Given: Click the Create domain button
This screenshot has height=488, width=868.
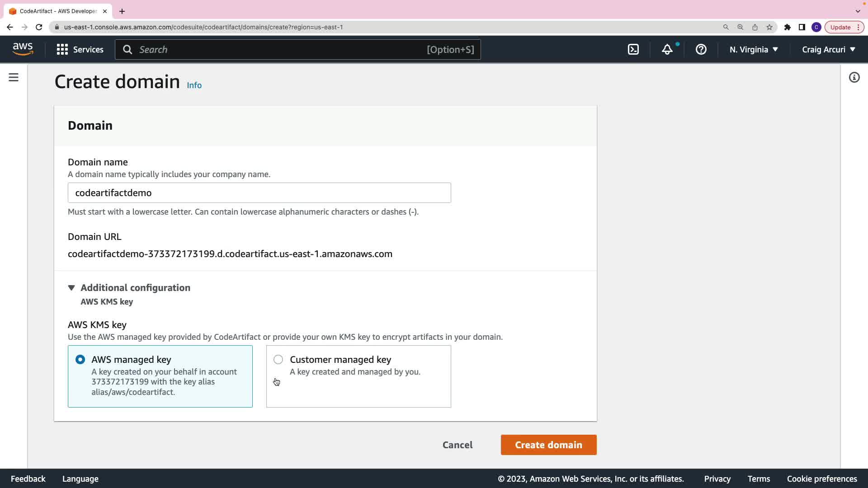Looking at the screenshot, I should [x=548, y=445].
